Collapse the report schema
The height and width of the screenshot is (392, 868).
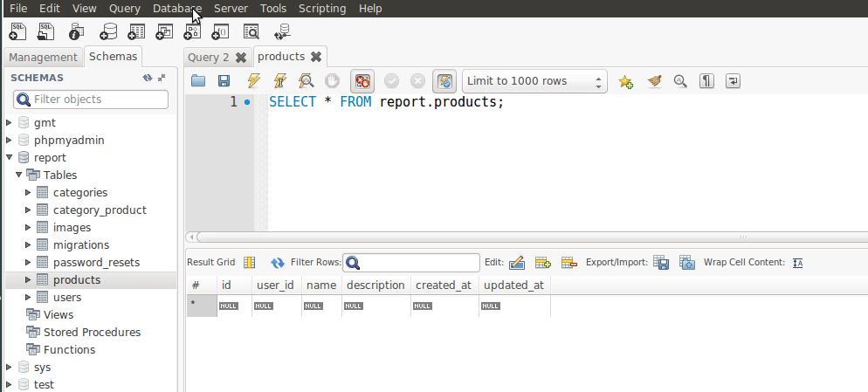pyautogui.click(x=9, y=158)
